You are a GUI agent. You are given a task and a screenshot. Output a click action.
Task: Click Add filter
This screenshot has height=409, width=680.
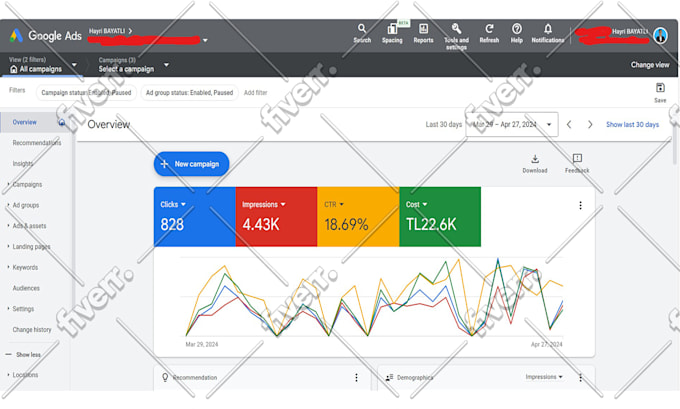[x=255, y=92]
